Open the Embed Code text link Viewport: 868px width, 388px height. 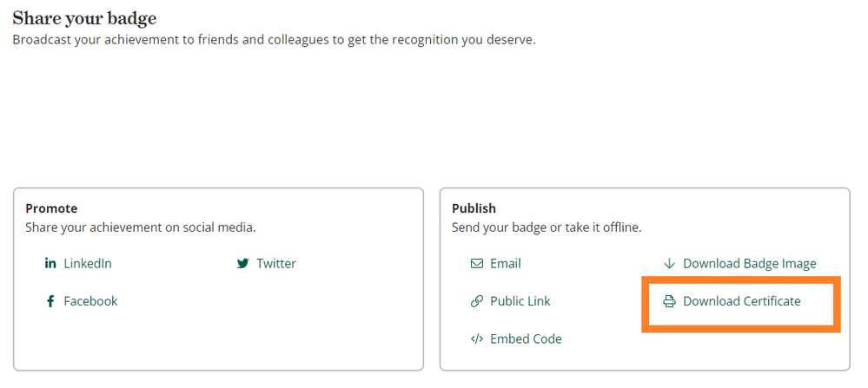point(526,339)
